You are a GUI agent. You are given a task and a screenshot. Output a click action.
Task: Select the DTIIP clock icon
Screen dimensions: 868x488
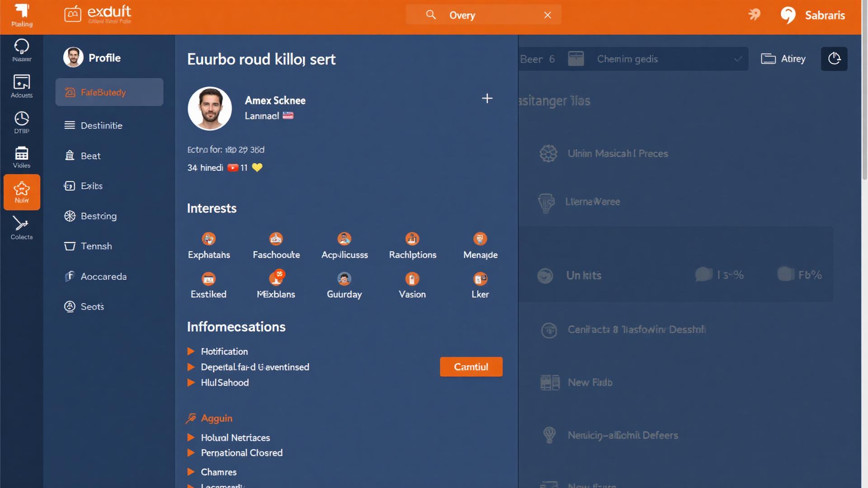point(21,122)
